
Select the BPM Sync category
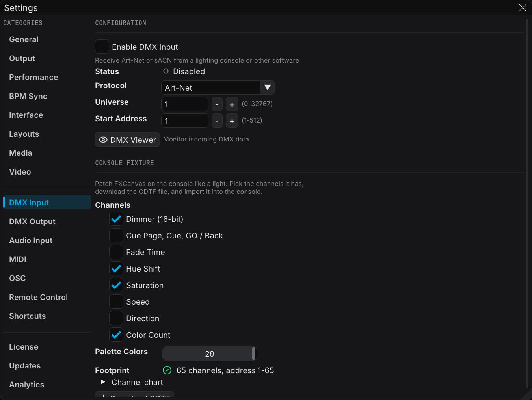click(47, 96)
